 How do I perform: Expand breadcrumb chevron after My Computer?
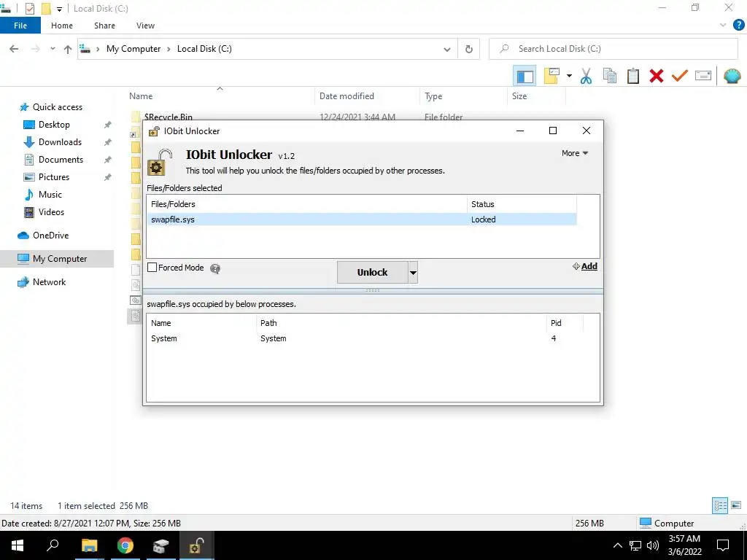point(169,49)
